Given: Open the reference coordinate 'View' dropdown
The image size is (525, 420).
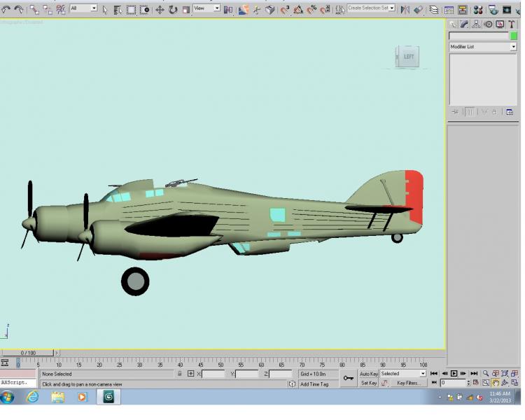Looking at the screenshot, I should pos(206,8).
